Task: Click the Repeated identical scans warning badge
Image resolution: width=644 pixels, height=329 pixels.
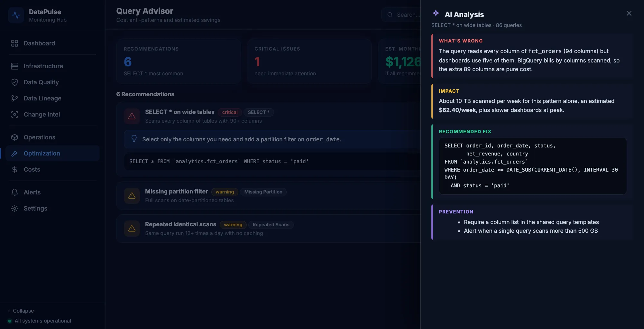Action: tap(233, 225)
